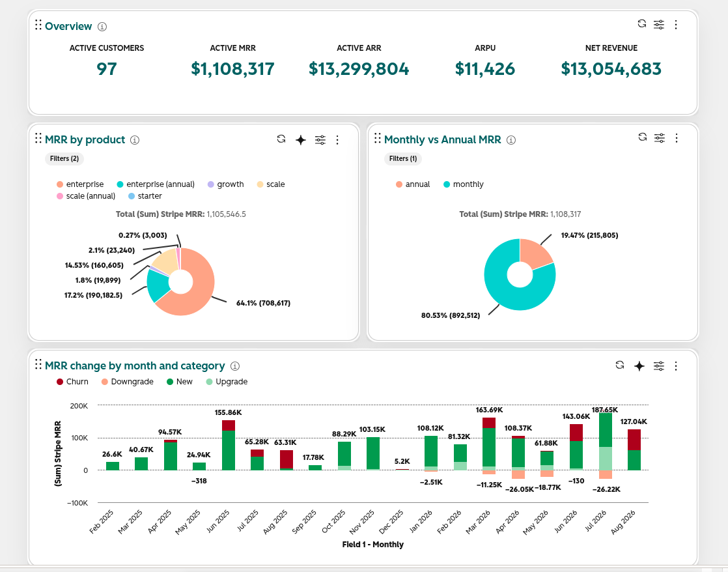Click MRR change by month info icon
Viewport: 728px width, 572px height.
235,366
